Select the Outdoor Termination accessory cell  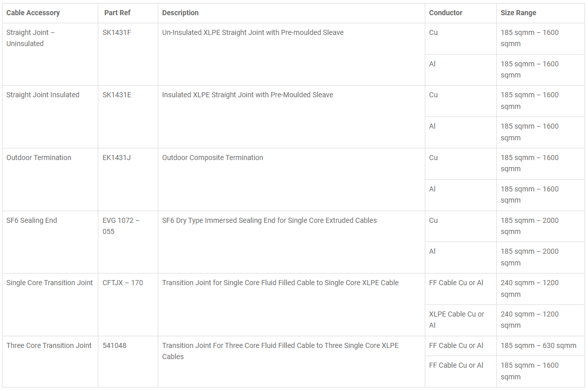pos(39,158)
